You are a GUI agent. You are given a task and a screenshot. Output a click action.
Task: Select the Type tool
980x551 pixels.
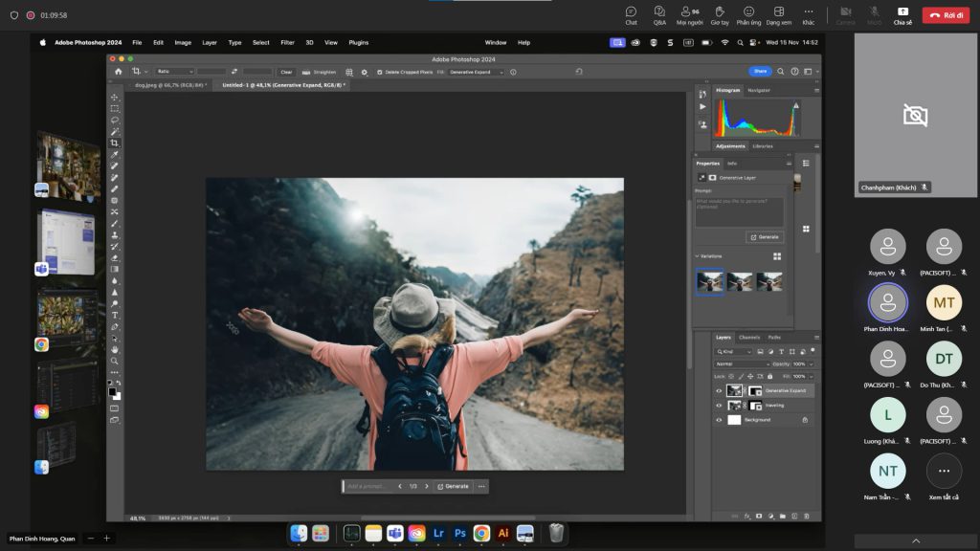[115, 316]
